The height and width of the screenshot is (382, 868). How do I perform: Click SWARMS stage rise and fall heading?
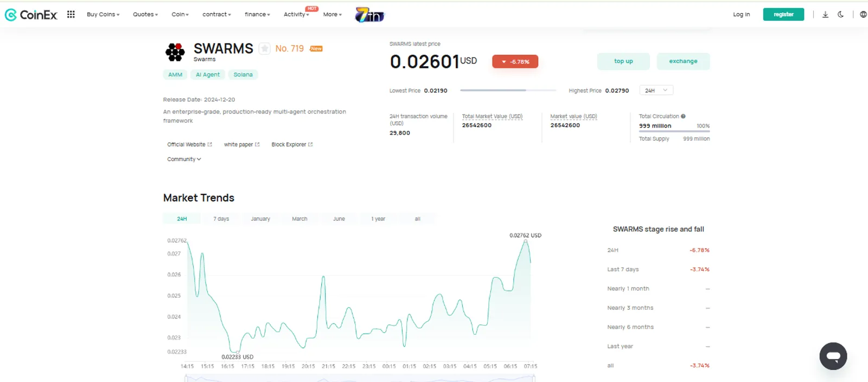point(658,229)
